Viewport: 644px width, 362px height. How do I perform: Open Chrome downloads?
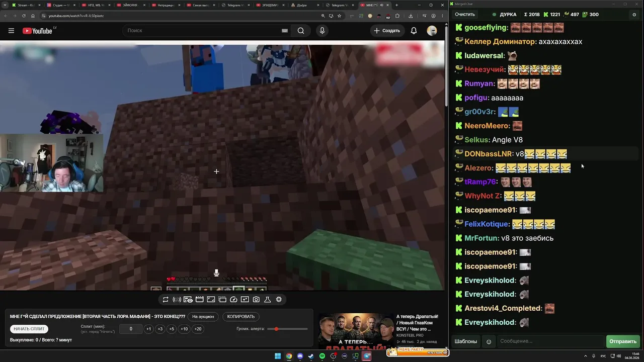411,16
